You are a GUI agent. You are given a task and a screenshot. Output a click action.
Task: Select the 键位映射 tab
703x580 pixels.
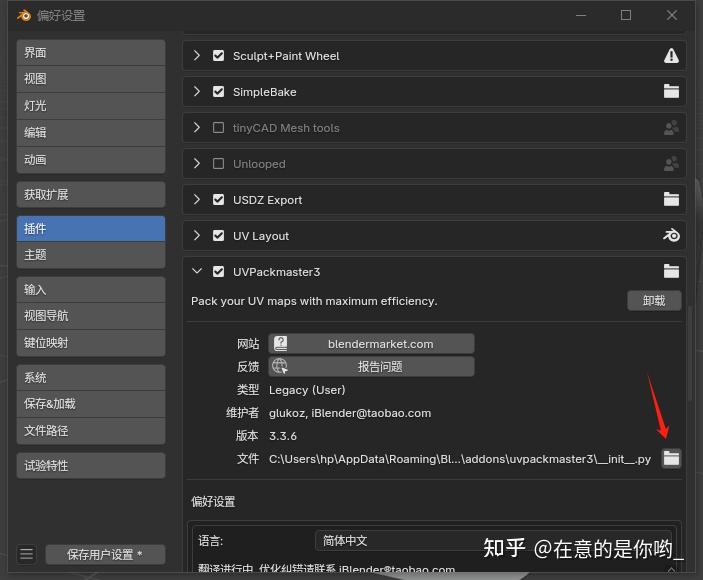click(91, 343)
